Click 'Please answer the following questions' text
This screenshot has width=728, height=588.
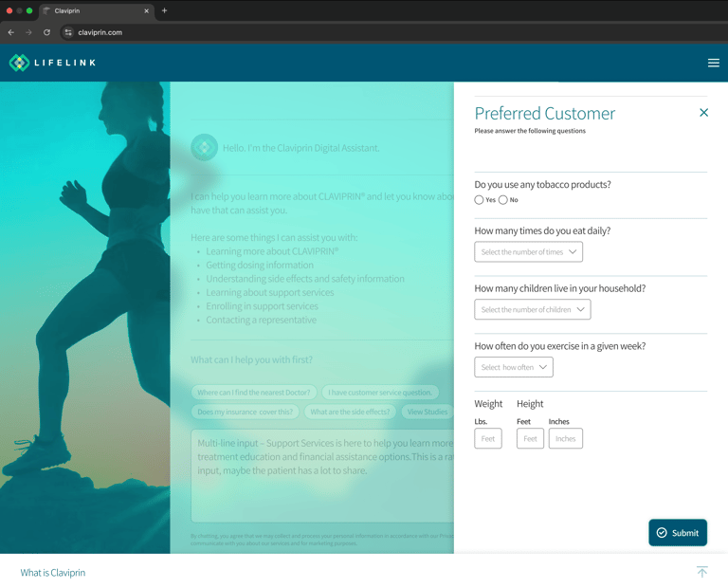tap(530, 131)
